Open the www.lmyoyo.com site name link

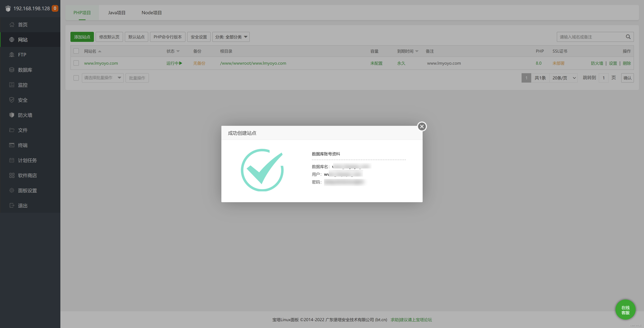click(x=101, y=63)
